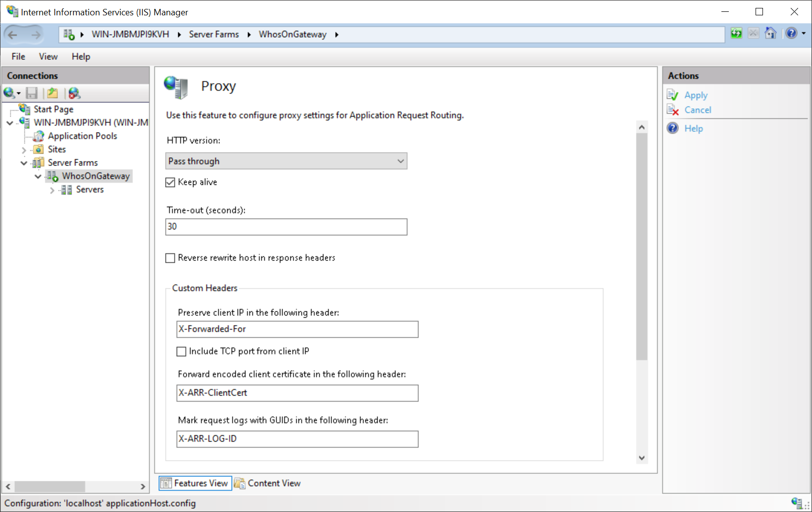Switch to Features View tab
The image size is (812, 512).
195,483
